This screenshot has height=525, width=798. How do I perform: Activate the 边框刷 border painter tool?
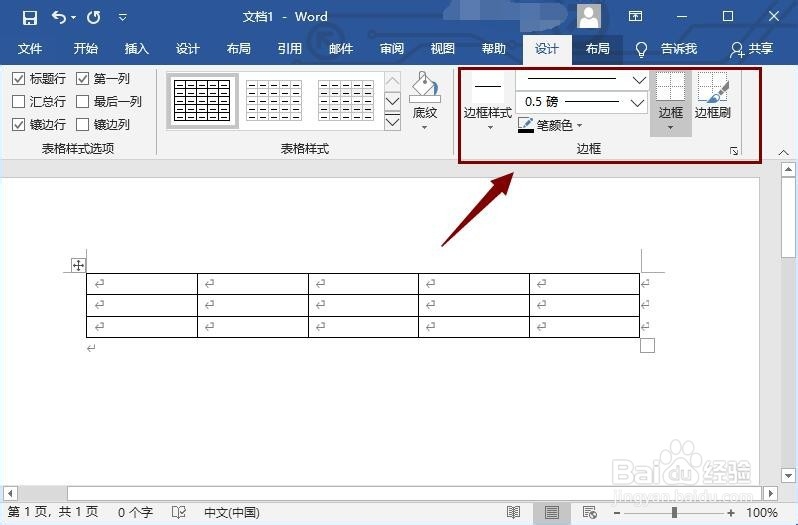pyautogui.click(x=713, y=96)
